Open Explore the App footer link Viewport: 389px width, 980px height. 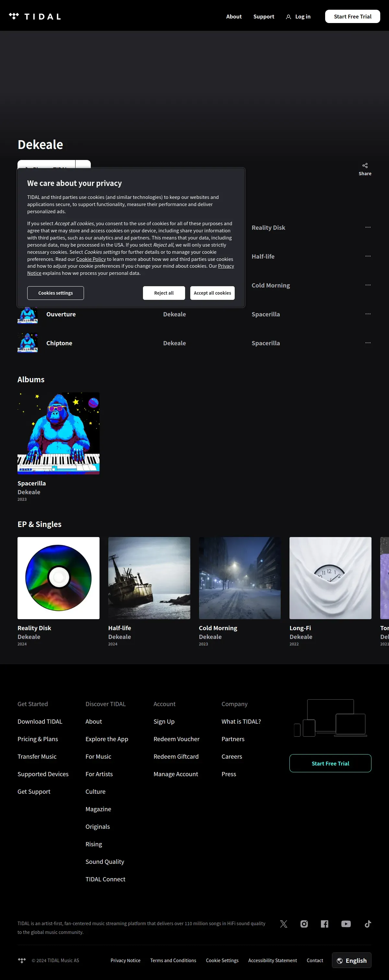click(107, 739)
